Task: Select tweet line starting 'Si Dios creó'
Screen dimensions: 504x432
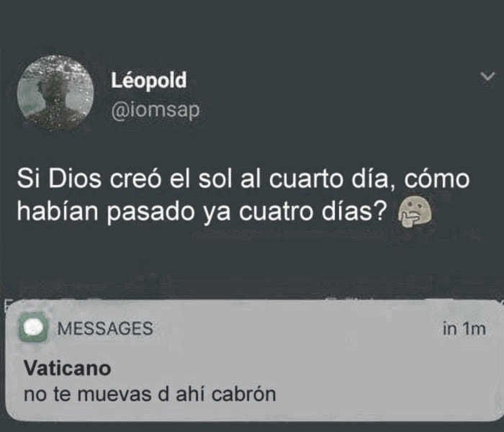Action: (243, 179)
